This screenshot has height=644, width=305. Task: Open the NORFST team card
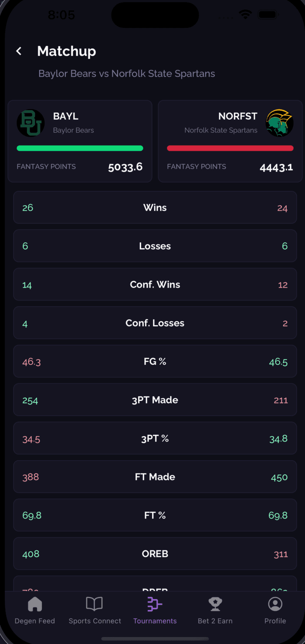point(230,141)
